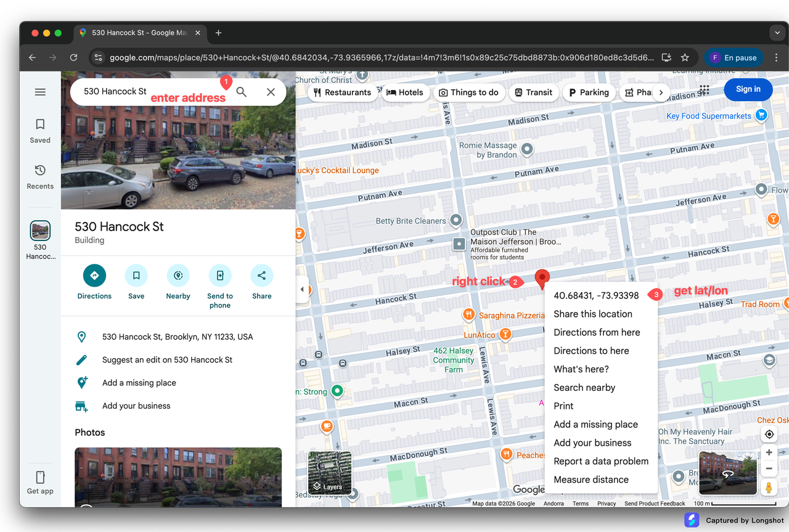The width and height of the screenshot is (789, 532).
Task: Open the photo under Photos heading
Action: pos(178,477)
